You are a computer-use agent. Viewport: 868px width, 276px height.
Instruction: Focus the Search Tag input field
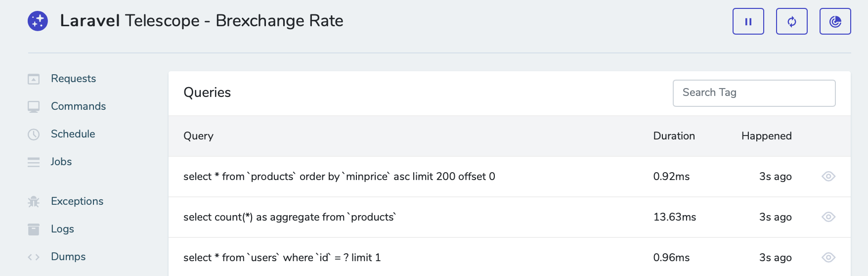point(754,93)
